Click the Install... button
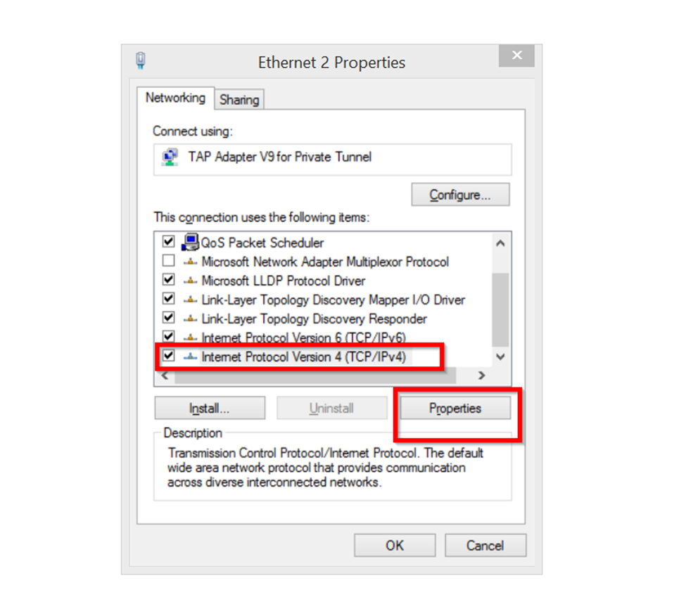This screenshot has height=616, width=686. pyautogui.click(x=210, y=408)
